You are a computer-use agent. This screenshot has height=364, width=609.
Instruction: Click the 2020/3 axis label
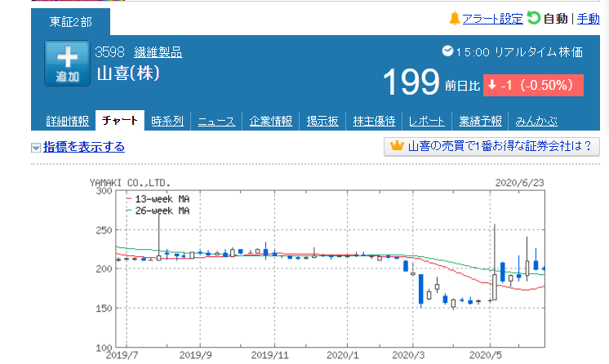pos(408,355)
